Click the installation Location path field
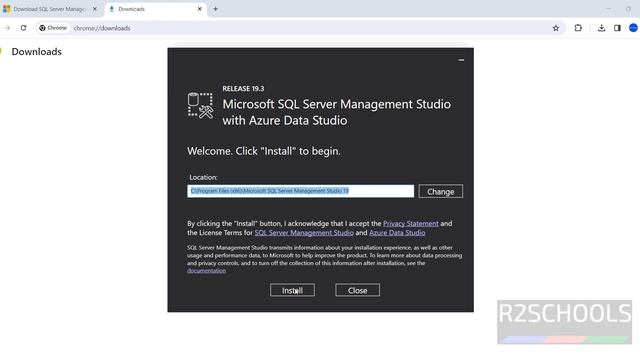Image resolution: width=640 pixels, height=360 pixels. tap(300, 191)
